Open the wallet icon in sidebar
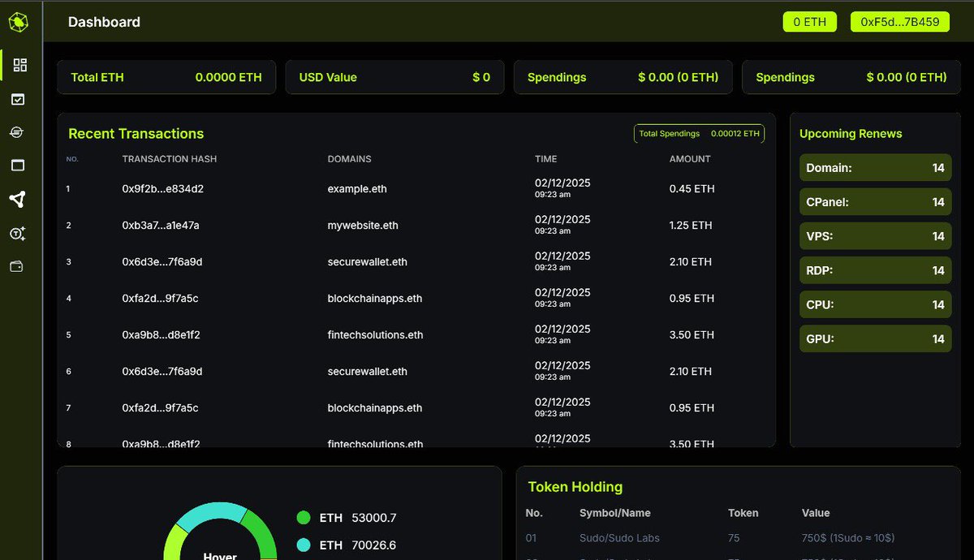974x560 pixels. pos(17,266)
